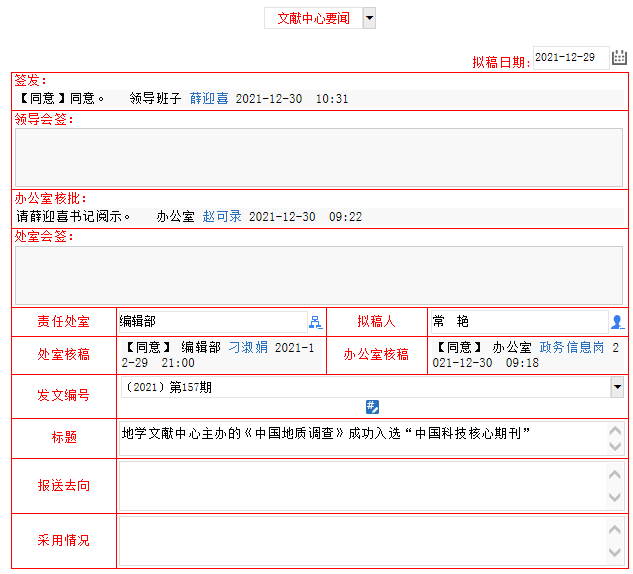This screenshot has width=633, height=574.
Task: Click the organization tree icon for 责任处室
Action: click(316, 322)
